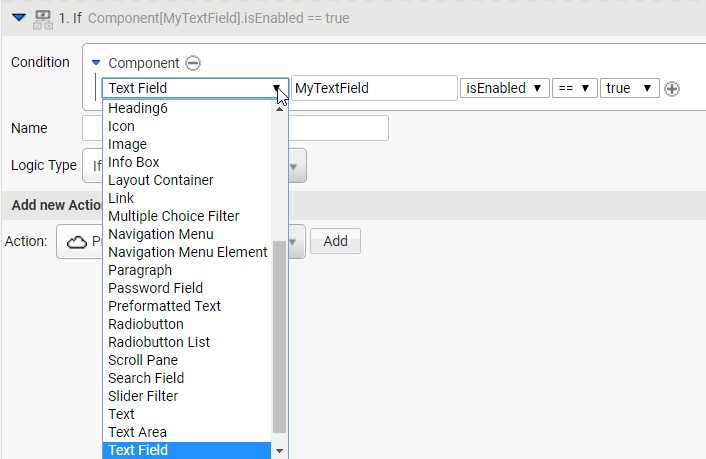Click the list scrollbar up arrow
The image size is (706, 459).
[280, 107]
